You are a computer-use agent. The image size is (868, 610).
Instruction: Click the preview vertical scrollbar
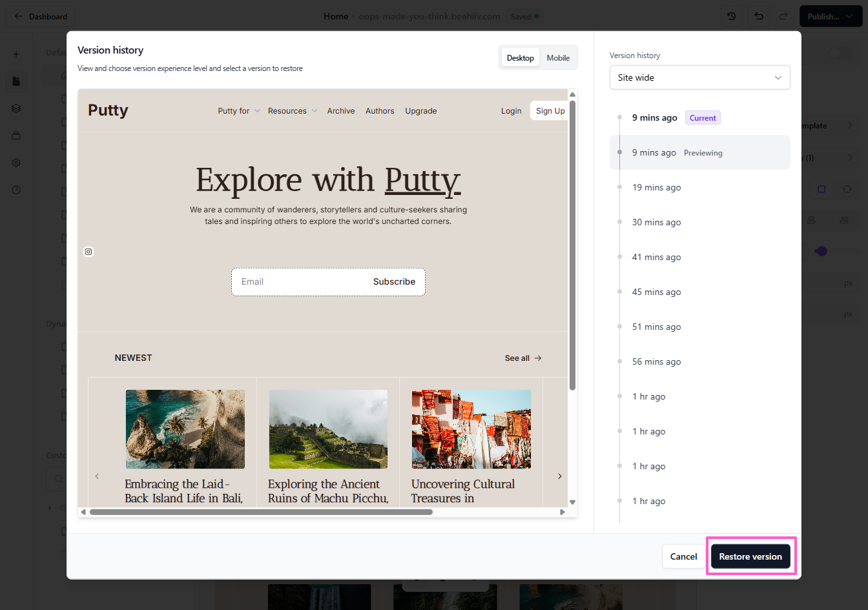(x=572, y=245)
